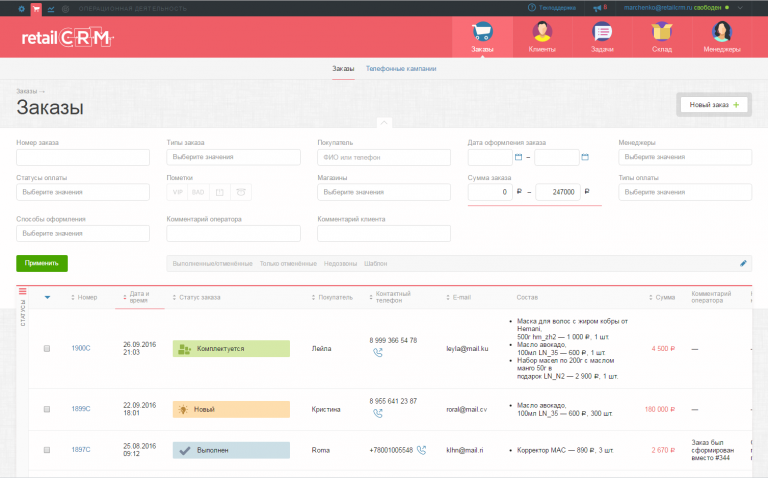Focus the maximum order sum field 247000

pos(558,192)
